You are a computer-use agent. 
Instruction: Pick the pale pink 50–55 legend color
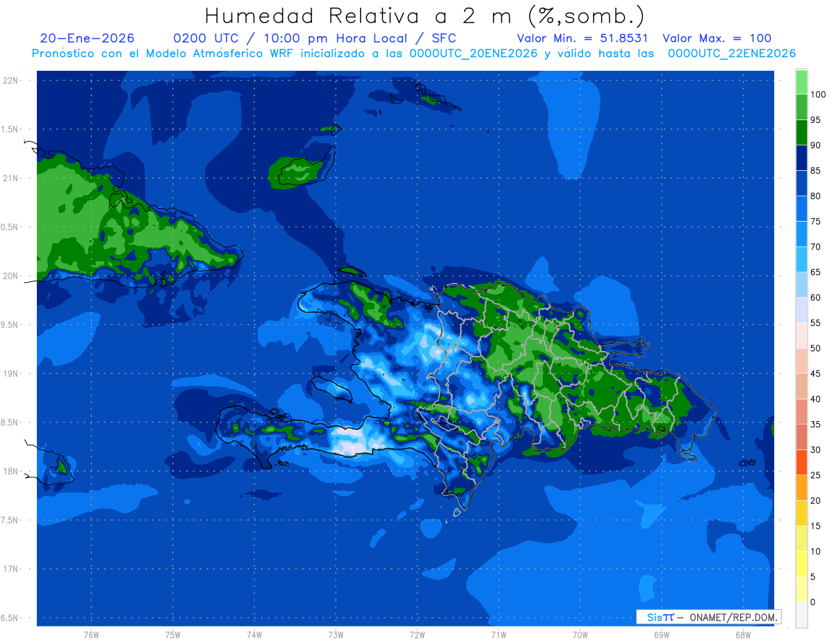(x=801, y=335)
